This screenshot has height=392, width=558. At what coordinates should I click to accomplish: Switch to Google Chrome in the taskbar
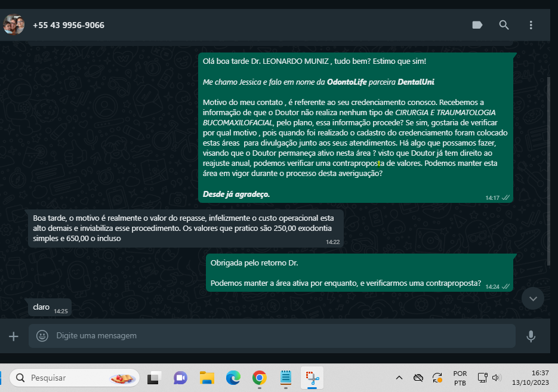(x=260, y=378)
